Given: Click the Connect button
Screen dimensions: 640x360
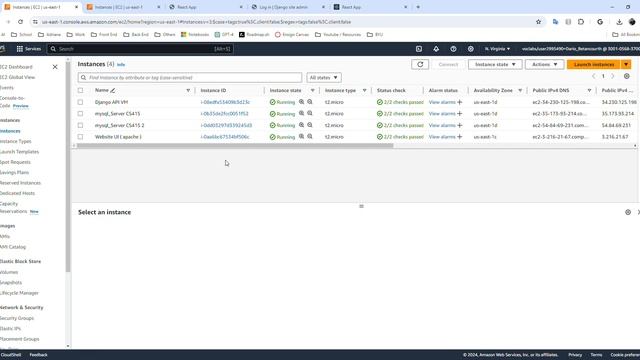Looking at the screenshot, I should 448,64.
